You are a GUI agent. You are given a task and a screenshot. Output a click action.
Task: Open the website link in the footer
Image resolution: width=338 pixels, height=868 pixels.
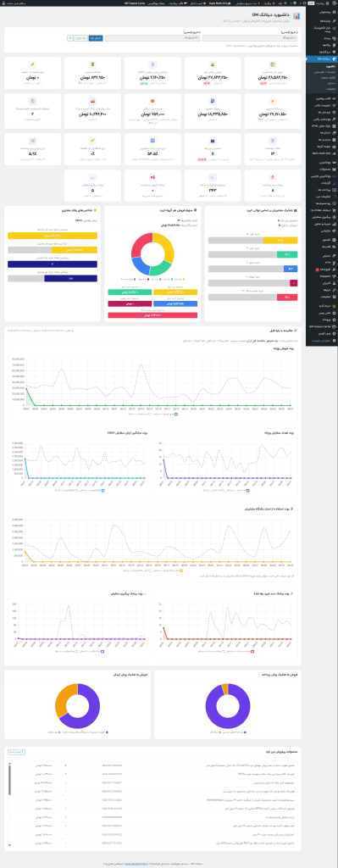[x=136, y=863]
